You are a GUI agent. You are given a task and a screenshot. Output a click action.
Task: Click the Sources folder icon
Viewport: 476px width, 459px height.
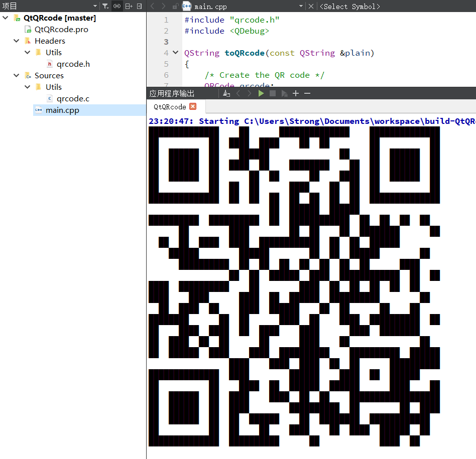coord(28,75)
